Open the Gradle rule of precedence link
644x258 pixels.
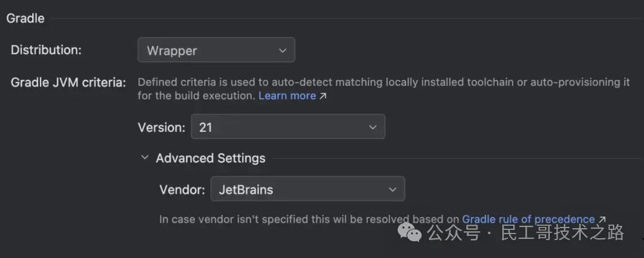point(528,219)
